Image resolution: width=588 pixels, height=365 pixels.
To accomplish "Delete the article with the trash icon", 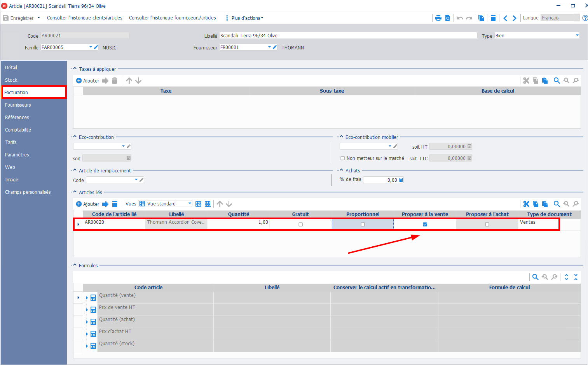I will (493, 18).
